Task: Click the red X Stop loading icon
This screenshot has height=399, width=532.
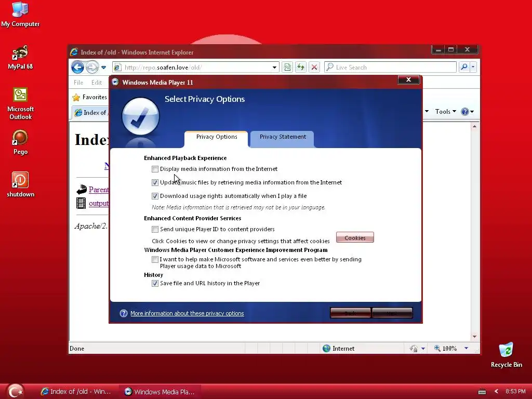Action: (314, 67)
